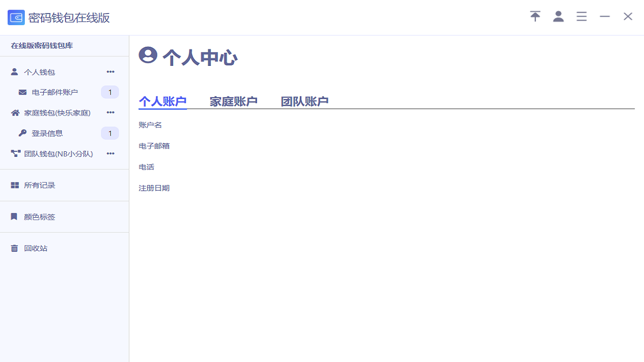
Task: Open more options for 团队钱包(NB小分队)
Action: pyautogui.click(x=111, y=154)
